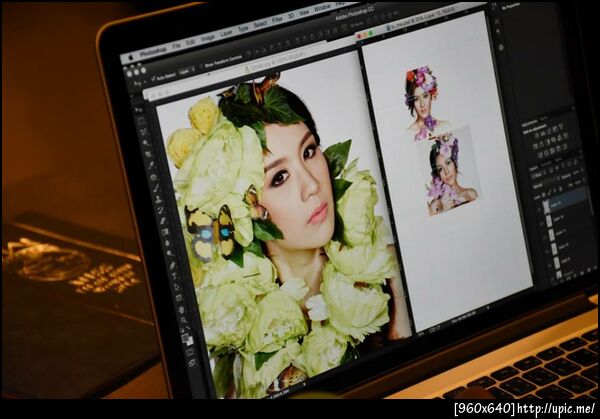Select the Spot Healing Brush tool
600x419 pixels.
155,177
